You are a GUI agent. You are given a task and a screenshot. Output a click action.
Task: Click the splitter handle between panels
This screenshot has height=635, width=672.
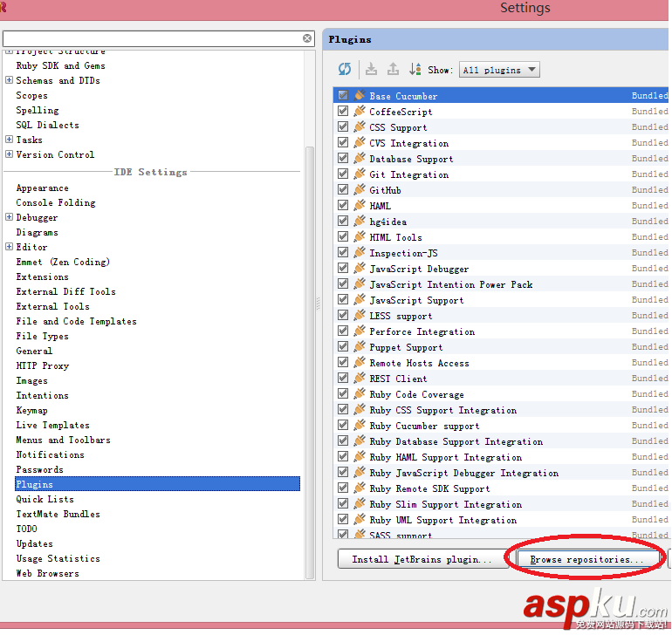[x=318, y=304]
